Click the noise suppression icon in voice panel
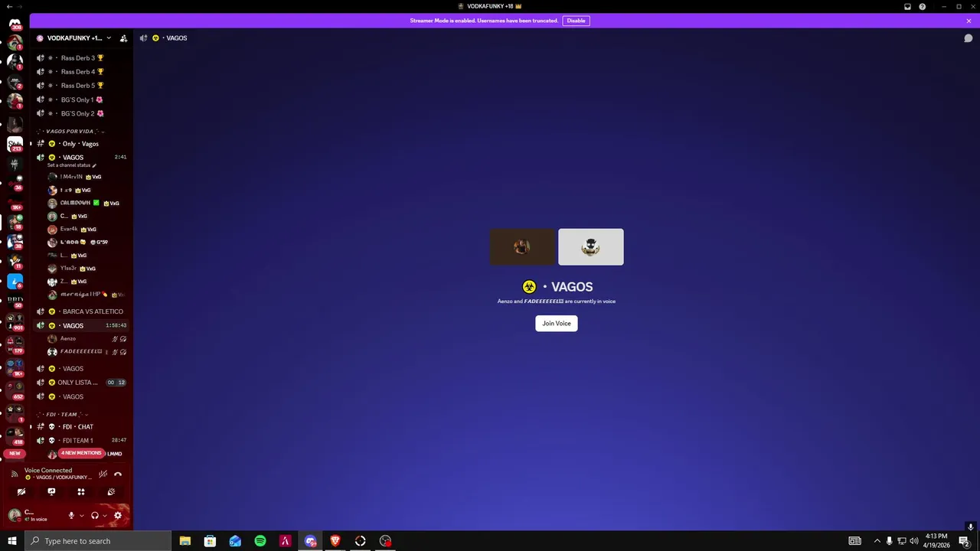Screen dimensions: 980x551 coord(103,474)
